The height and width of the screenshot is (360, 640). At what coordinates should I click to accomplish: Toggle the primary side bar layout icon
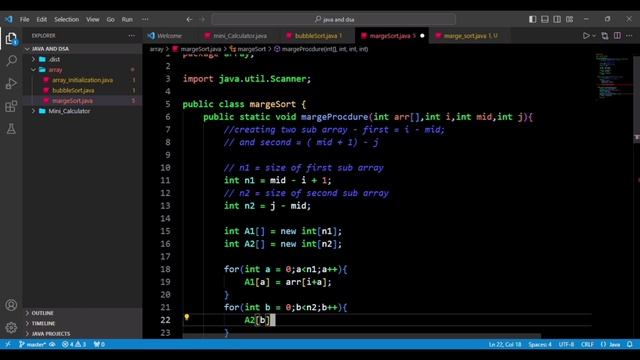(532, 19)
